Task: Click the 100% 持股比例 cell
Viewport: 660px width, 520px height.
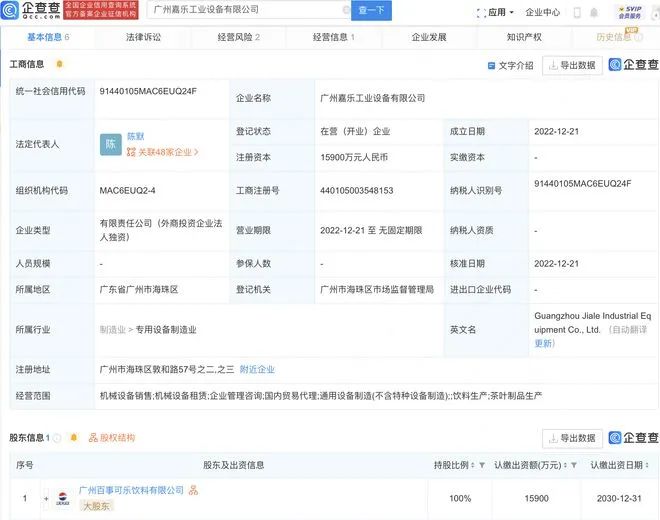Action: [460, 499]
